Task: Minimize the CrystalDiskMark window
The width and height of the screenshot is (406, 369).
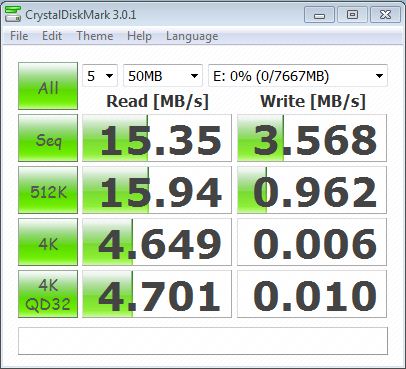Action: [319, 15]
